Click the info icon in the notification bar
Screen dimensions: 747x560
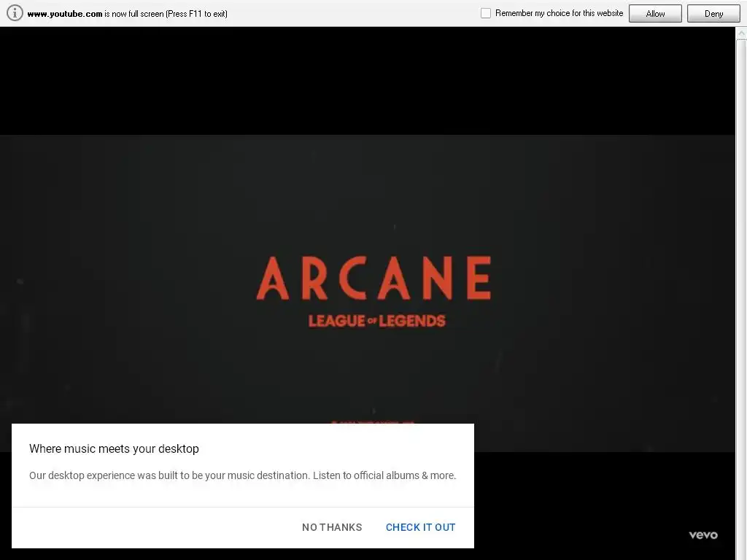pyautogui.click(x=15, y=13)
